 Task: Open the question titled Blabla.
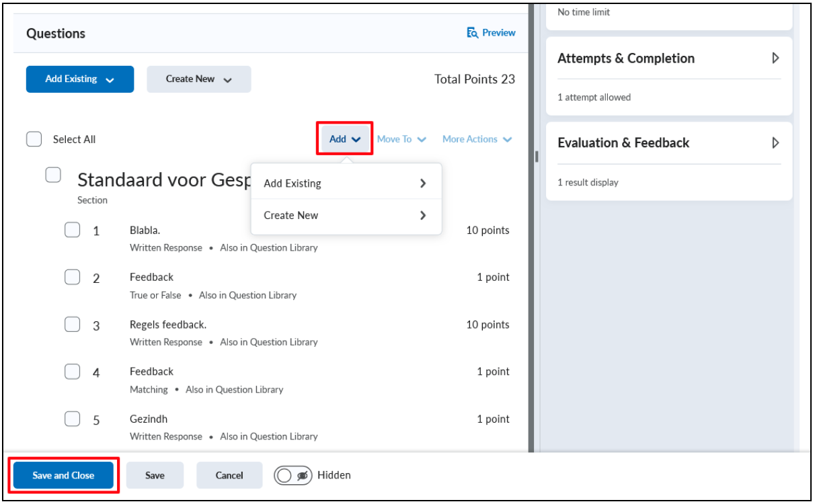click(145, 230)
